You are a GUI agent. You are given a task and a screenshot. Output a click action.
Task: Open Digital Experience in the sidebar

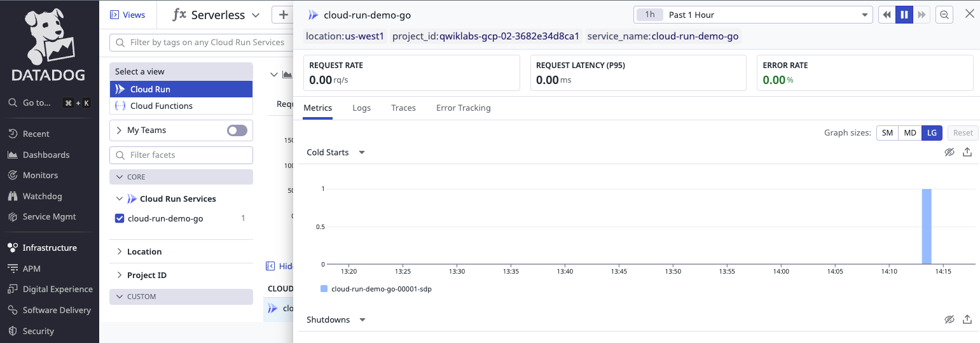tap(50, 289)
